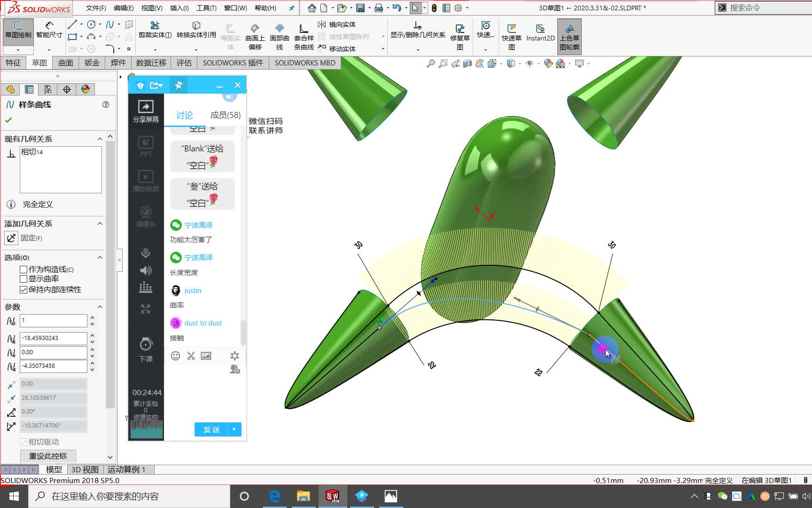Open the 面部曲线 face curves tool
The width and height of the screenshot is (812, 508).
pos(280,35)
